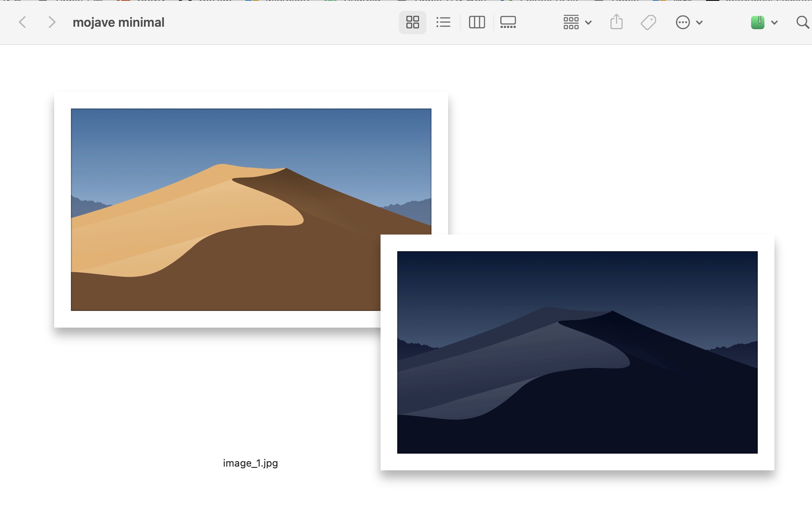Open the Share menu
This screenshot has height=530, width=812.
pyautogui.click(x=616, y=22)
